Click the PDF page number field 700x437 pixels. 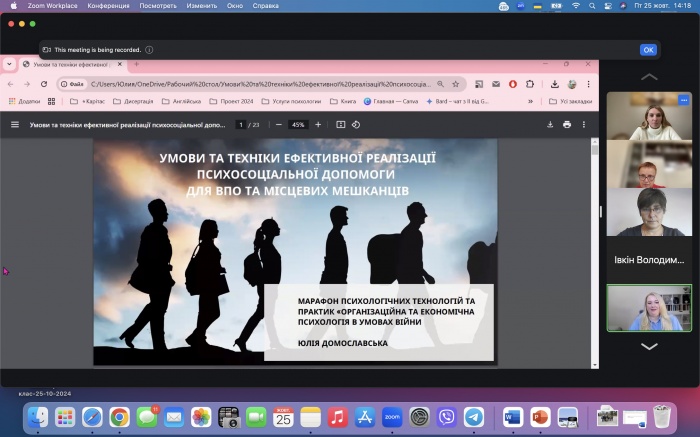pos(241,125)
